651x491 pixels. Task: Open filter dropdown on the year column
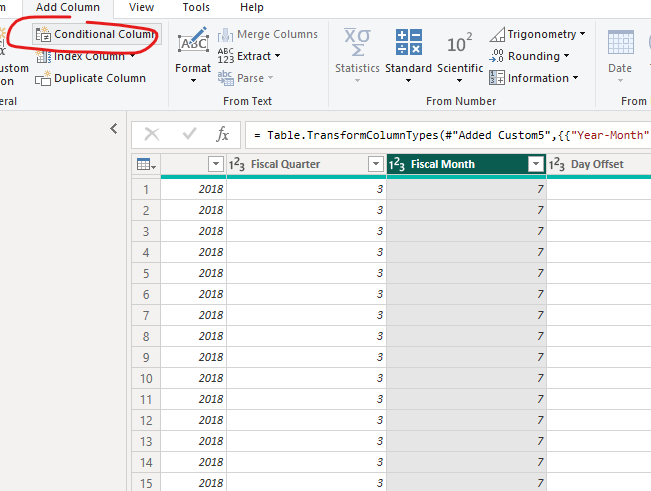[x=216, y=164]
